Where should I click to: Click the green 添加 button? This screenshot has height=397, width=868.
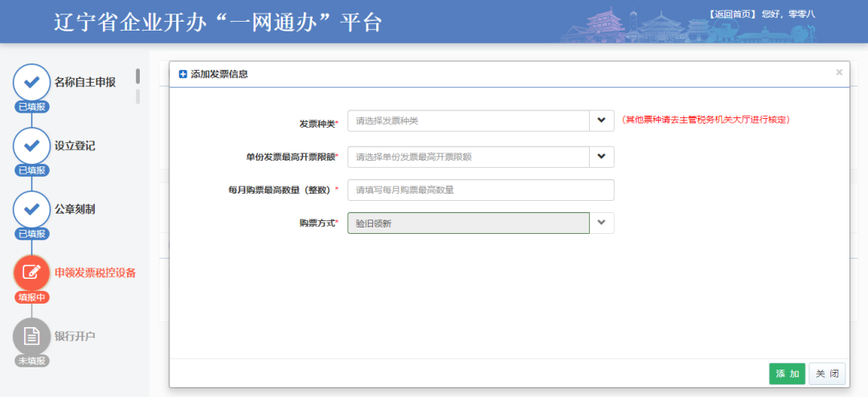(787, 374)
